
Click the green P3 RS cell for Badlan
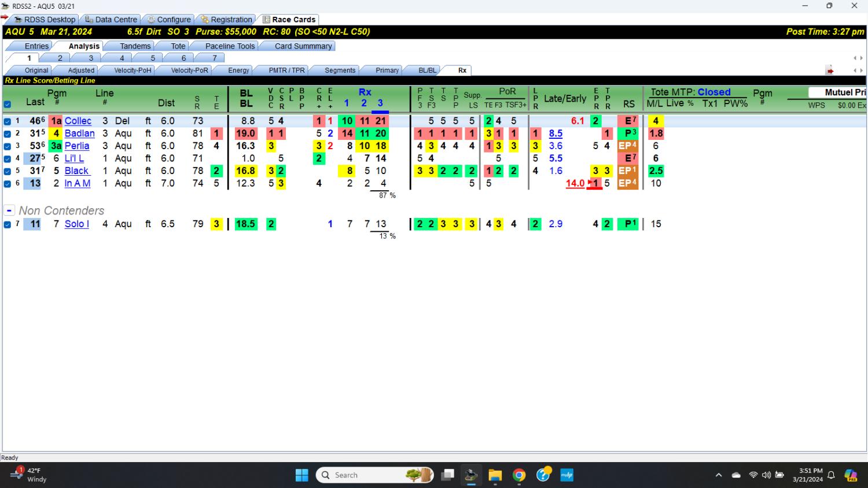pos(628,134)
